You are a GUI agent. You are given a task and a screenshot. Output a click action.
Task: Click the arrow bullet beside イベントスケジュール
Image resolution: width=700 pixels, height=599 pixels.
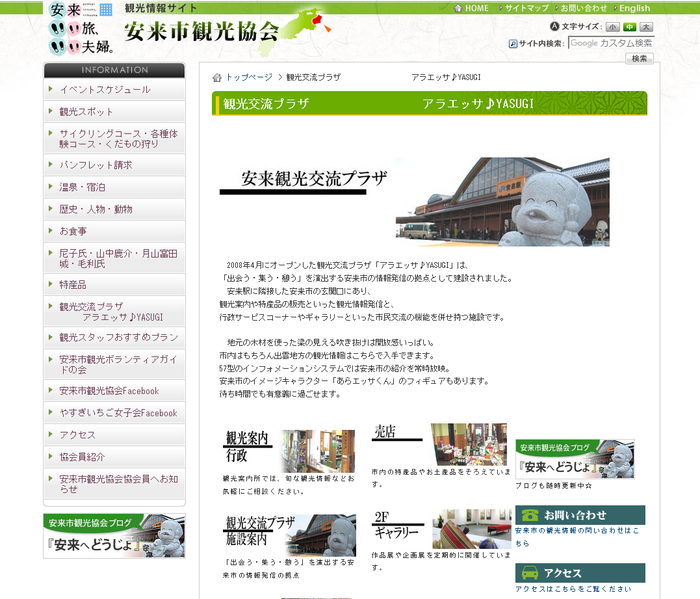pyautogui.click(x=51, y=89)
